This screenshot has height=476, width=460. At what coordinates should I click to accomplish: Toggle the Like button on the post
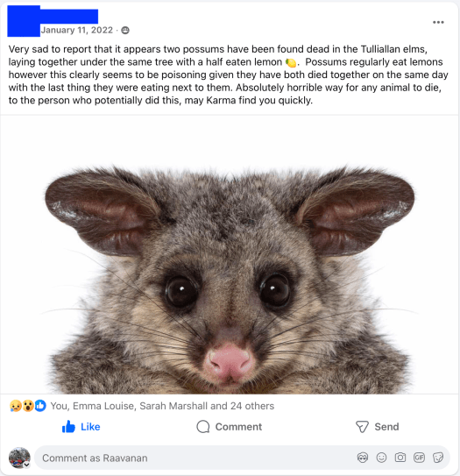(81, 427)
